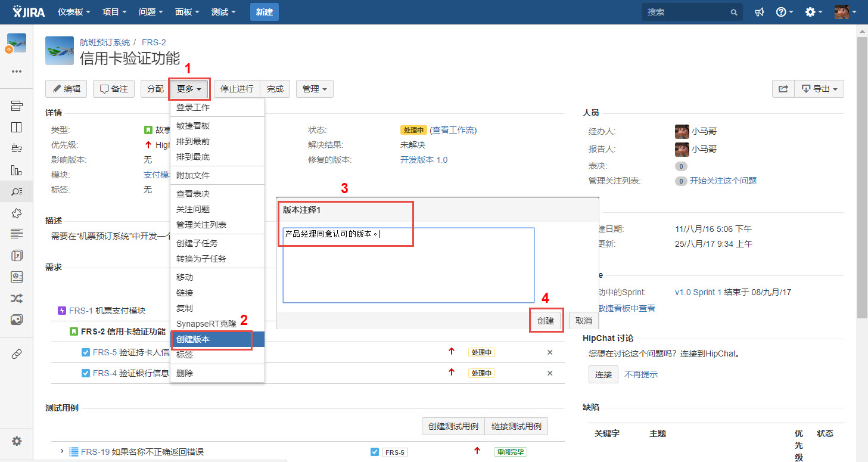Open the 项目 dropdown menu
Image resolution: width=868 pixels, height=462 pixels.
tap(114, 12)
